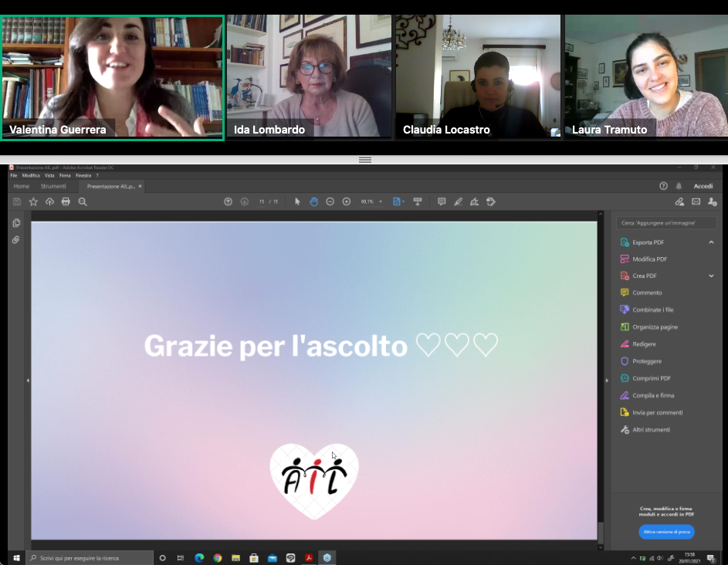Switch to the Strumenti tab

click(53, 186)
